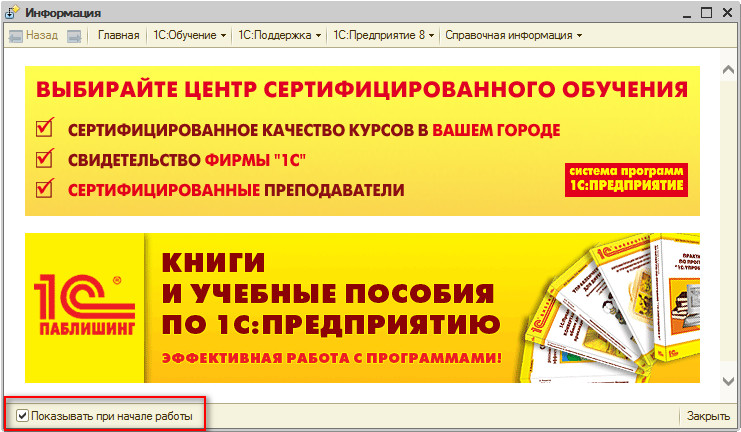Close the Информация window with X
Screen dimensions: 741x432
point(727,13)
